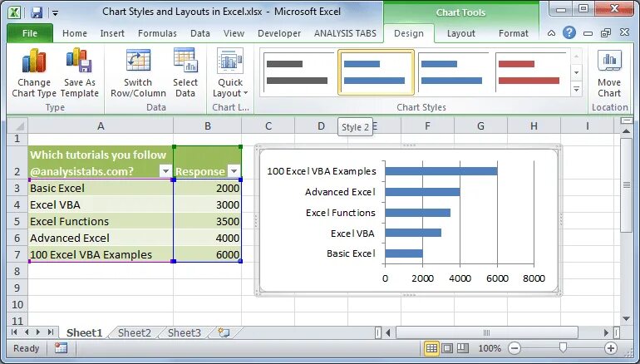The width and height of the screenshot is (640, 364).
Task: Minimize the ribbon with the caret icon
Action: pyautogui.click(x=551, y=33)
